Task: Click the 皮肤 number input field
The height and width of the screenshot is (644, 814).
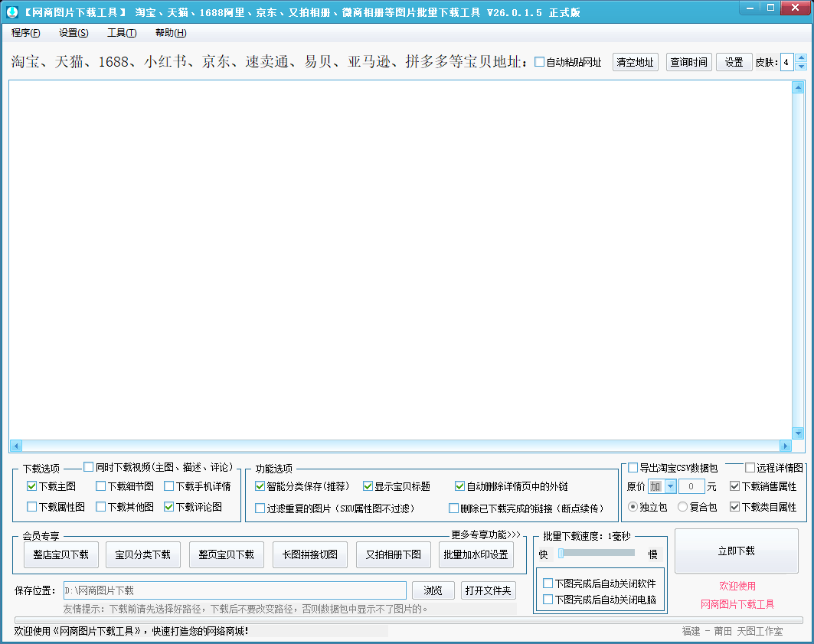Action: [787, 62]
